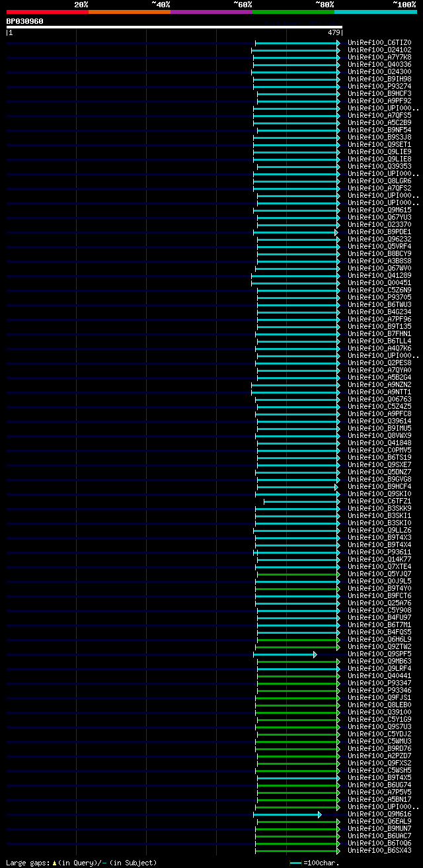423x868 pixels.
Task: Click the cyan ~100% identity legend segment
Action: (x=375, y=11)
